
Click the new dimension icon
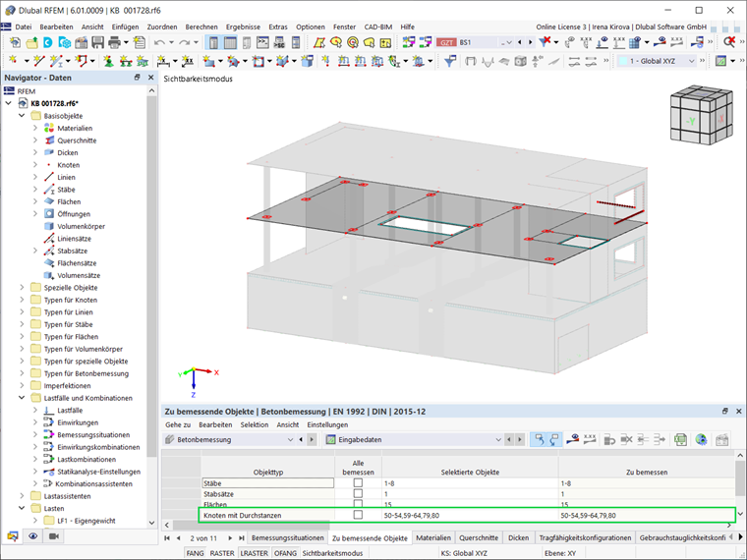pos(163,61)
